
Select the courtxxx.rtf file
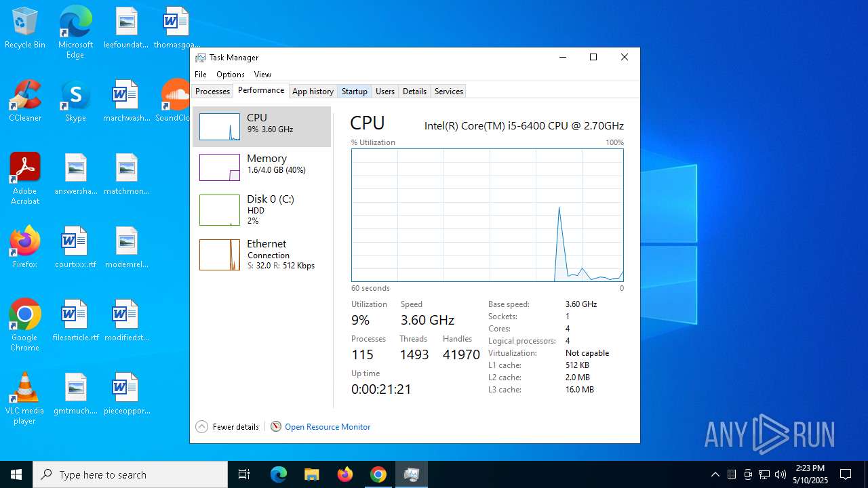coord(75,248)
